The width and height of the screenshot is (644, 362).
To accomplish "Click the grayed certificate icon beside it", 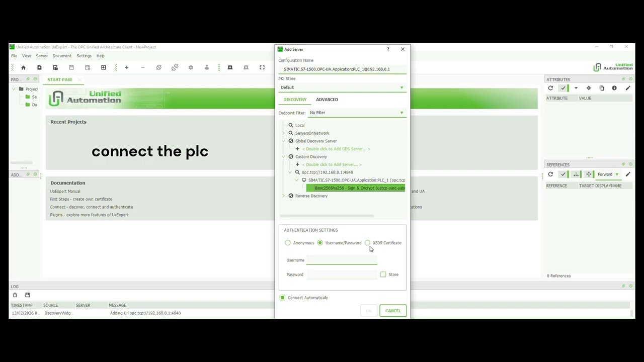I will point(246,67).
